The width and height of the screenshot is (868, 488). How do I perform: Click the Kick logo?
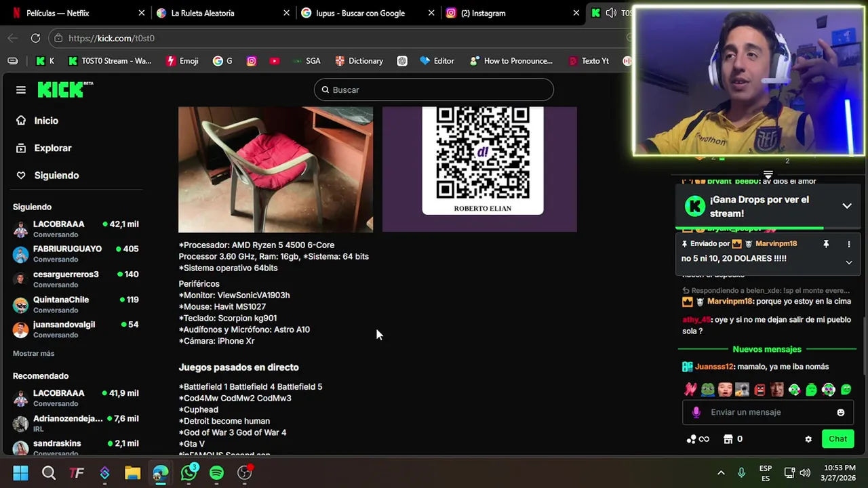pyautogui.click(x=65, y=89)
